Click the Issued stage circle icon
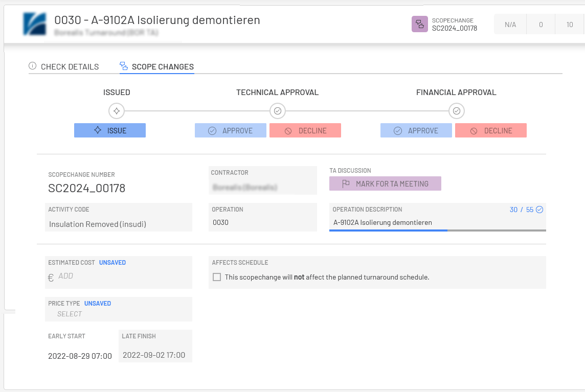585x392 pixels. point(117,111)
